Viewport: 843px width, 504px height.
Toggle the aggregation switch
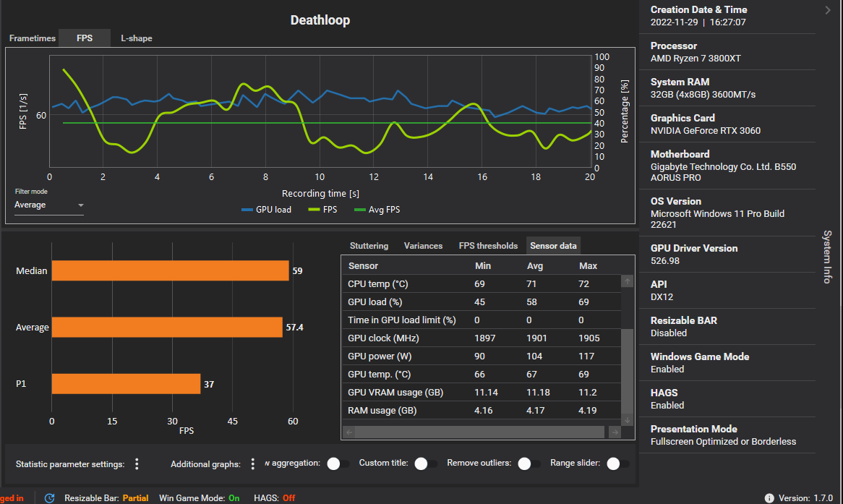(x=338, y=464)
